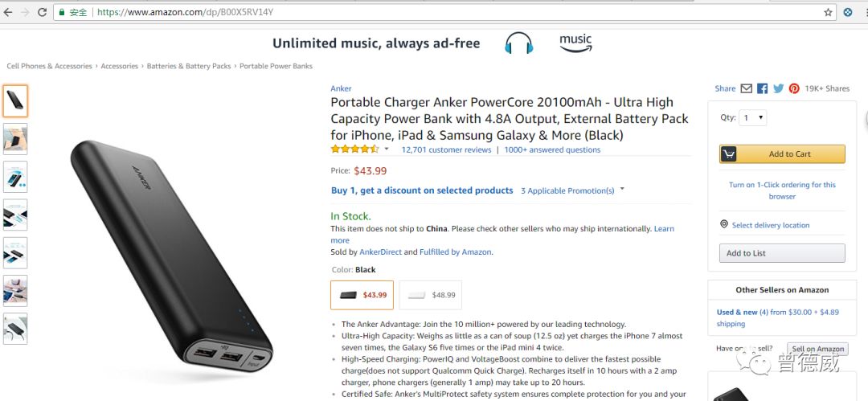Open the Qty quantity dropdown

tap(753, 118)
